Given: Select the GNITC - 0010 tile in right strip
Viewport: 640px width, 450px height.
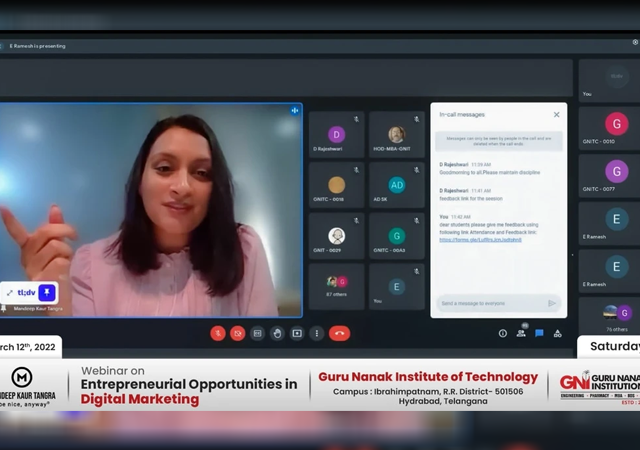Looking at the screenshot, I should point(610,129).
